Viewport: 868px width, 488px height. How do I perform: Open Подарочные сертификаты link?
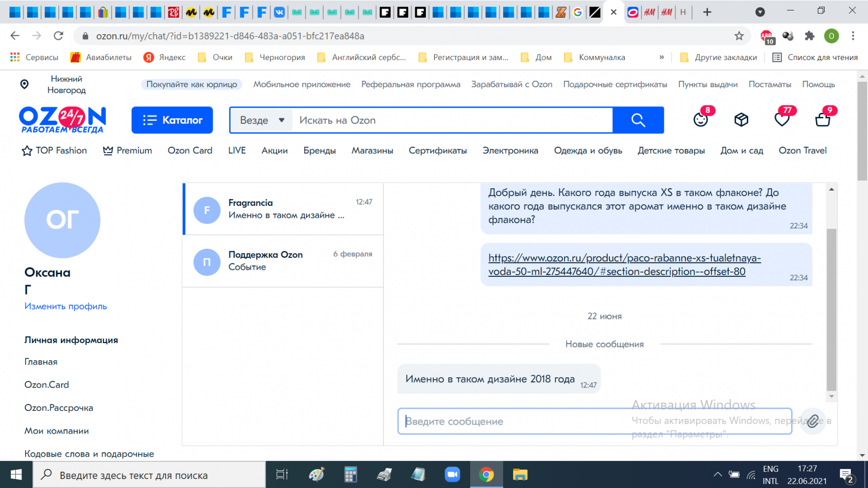pyautogui.click(x=615, y=84)
